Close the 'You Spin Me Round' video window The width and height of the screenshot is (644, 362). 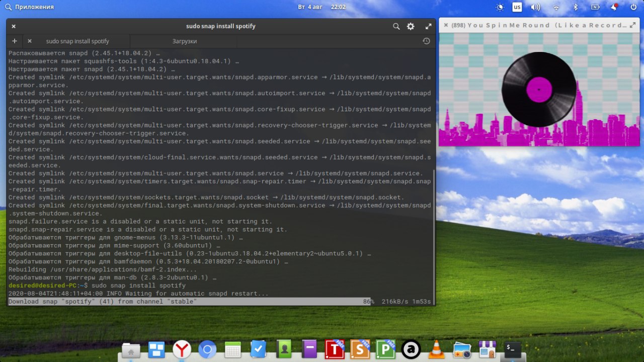pyautogui.click(x=446, y=25)
